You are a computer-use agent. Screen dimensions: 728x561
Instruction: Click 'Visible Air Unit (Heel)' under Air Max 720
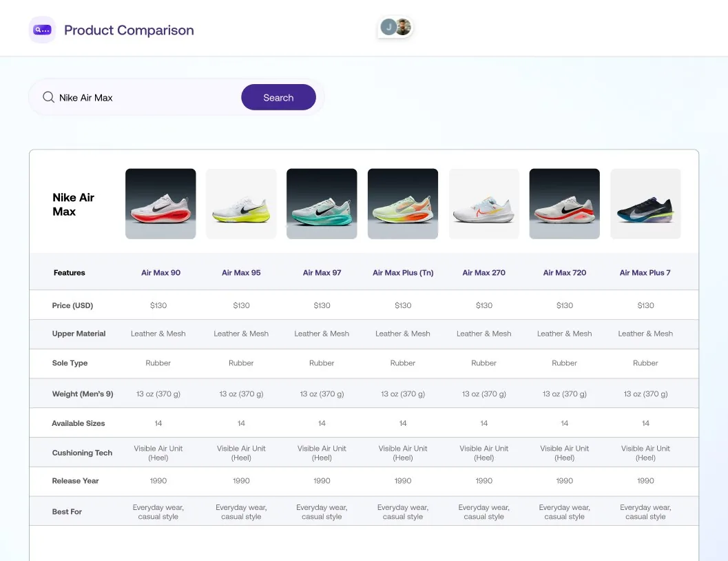pyautogui.click(x=565, y=453)
